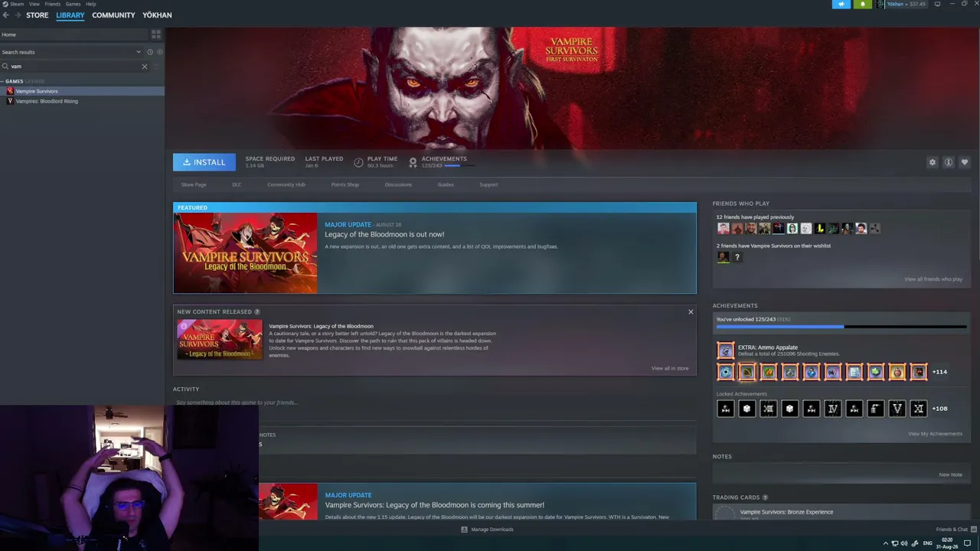
Task: Click the user avatar in header
Action: point(881,5)
